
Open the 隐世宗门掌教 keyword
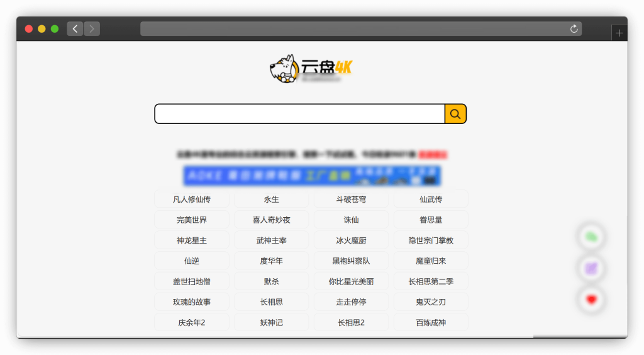click(431, 240)
